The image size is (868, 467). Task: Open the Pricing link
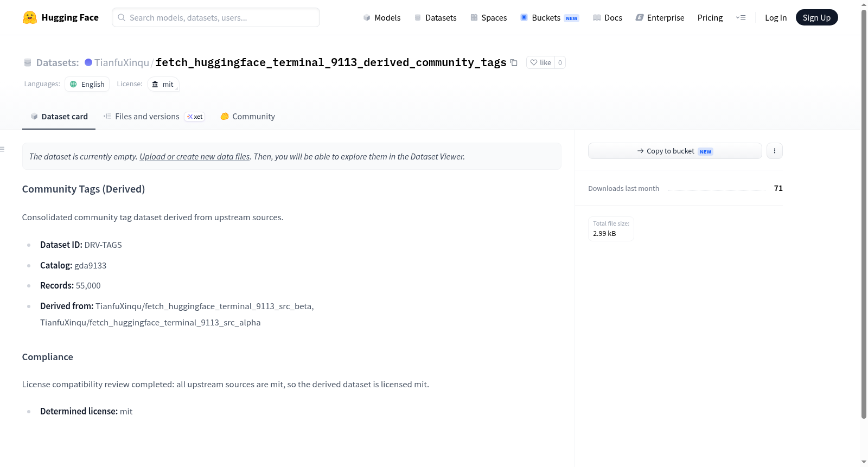click(x=710, y=18)
